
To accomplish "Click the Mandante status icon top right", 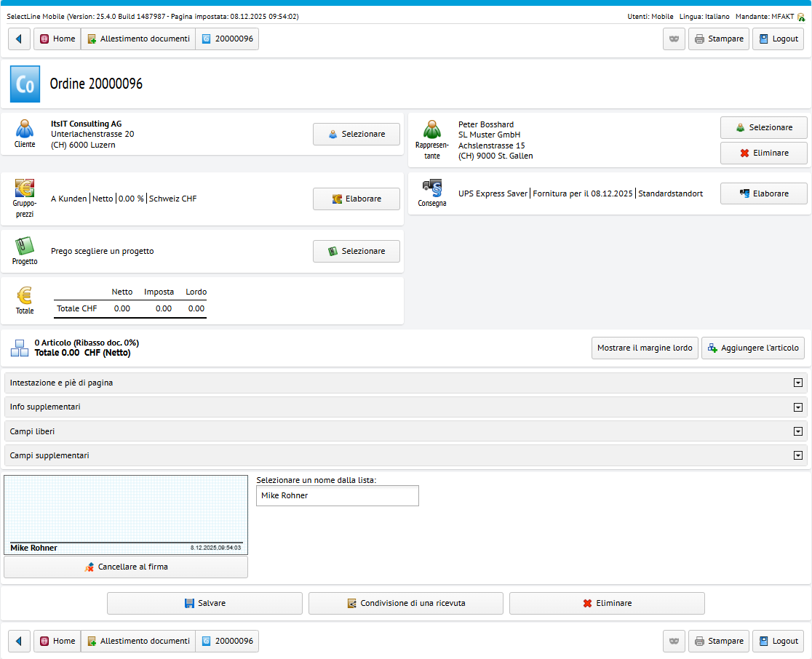I will pos(801,17).
